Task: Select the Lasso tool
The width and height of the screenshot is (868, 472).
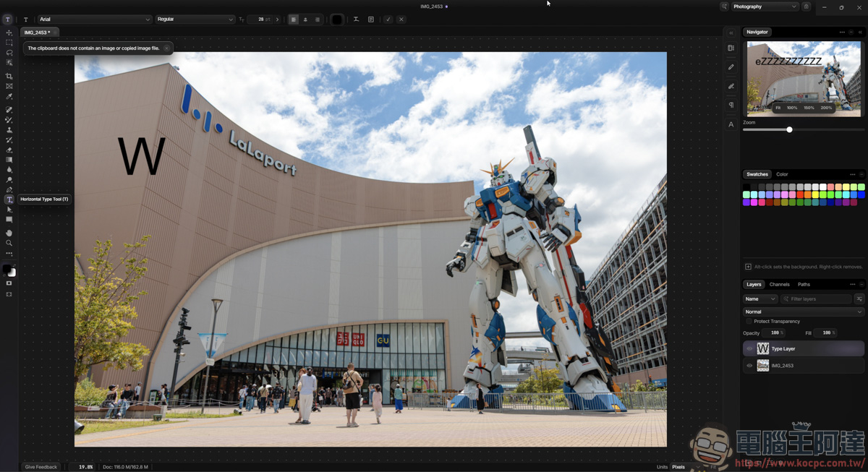Action: (x=9, y=53)
